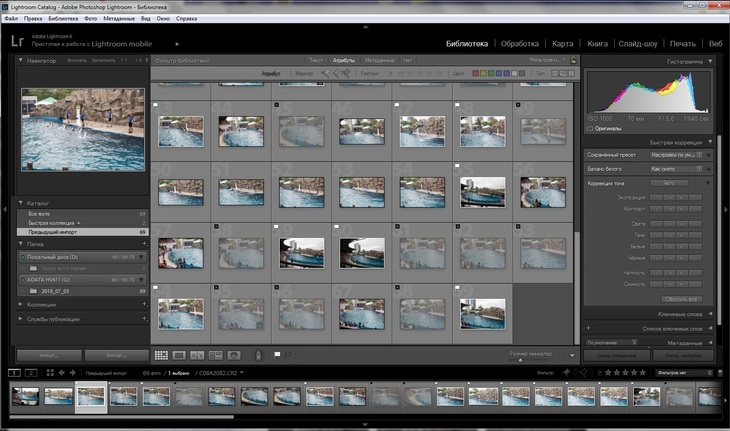Collapse the Папка panel
This screenshot has width=730, height=431.
[x=20, y=243]
